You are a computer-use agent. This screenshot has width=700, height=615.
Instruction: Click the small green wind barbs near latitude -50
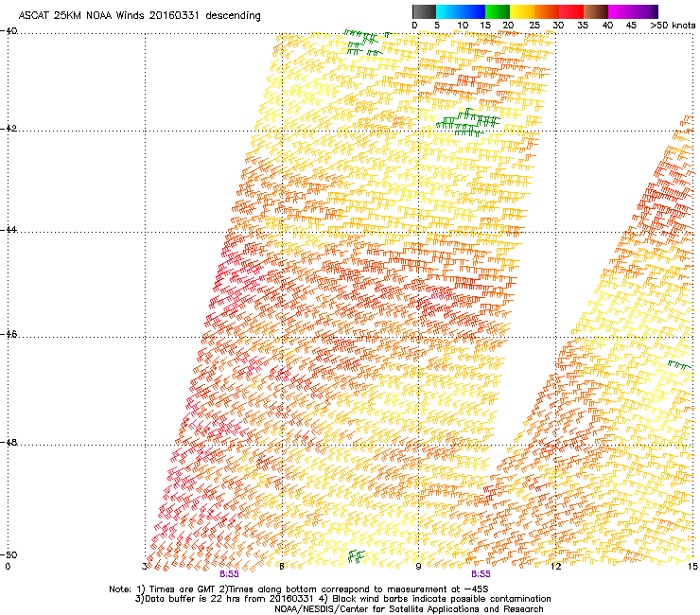[x=356, y=556]
